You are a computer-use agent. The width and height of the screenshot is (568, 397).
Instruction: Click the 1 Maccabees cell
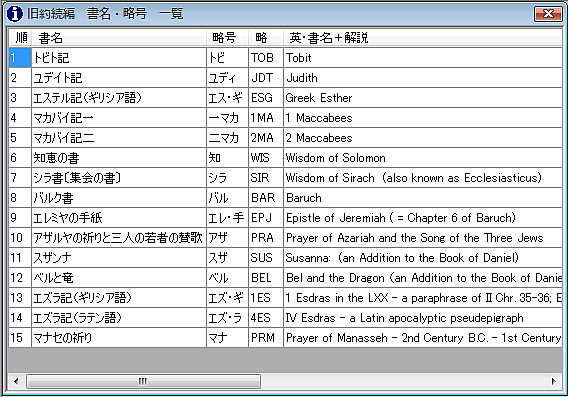coord(423,118)
